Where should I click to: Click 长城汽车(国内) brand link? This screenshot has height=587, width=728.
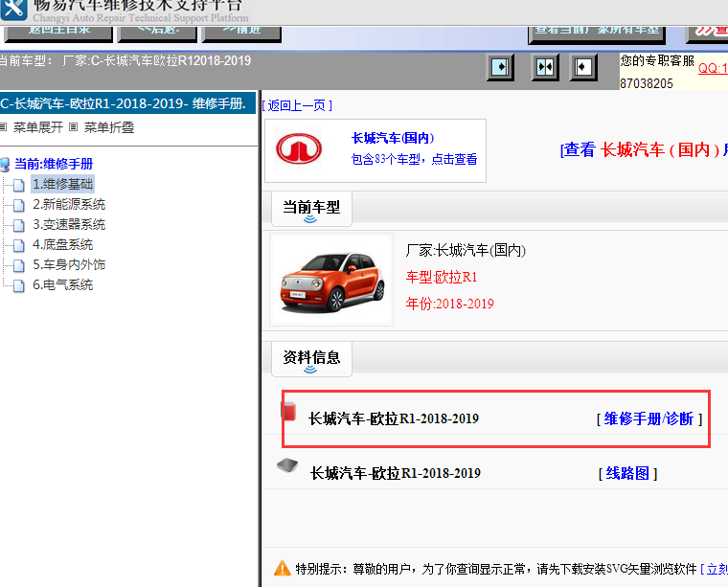pos(393,138)
